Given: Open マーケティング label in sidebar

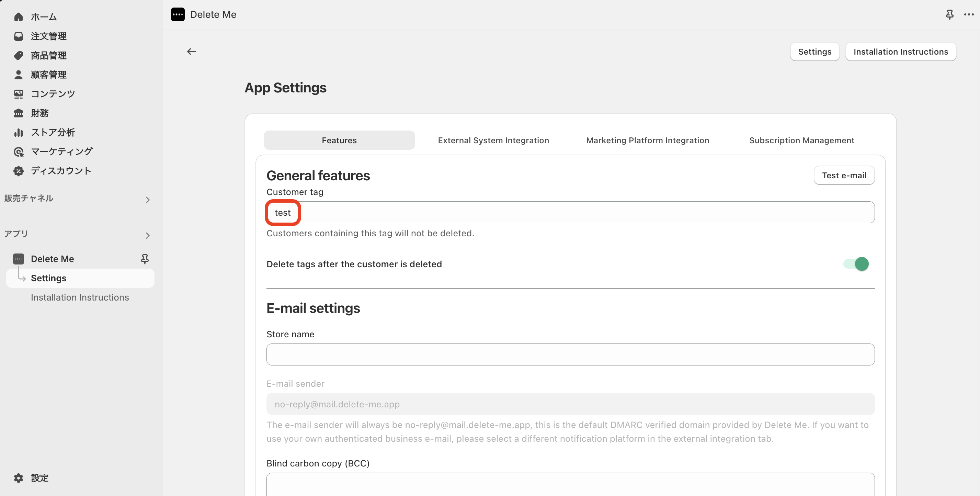Looking at the screenshot, I should click(61, 151).
